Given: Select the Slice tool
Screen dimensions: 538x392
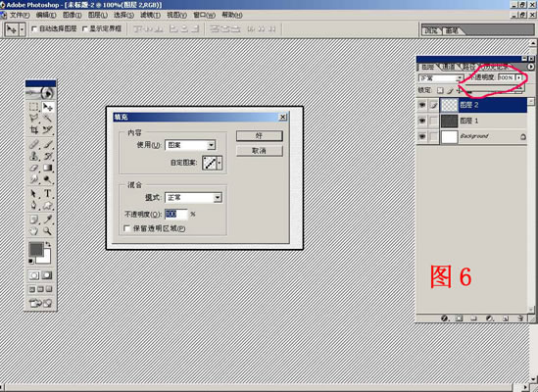Looking at the screenshot, I should pos(47,130).
